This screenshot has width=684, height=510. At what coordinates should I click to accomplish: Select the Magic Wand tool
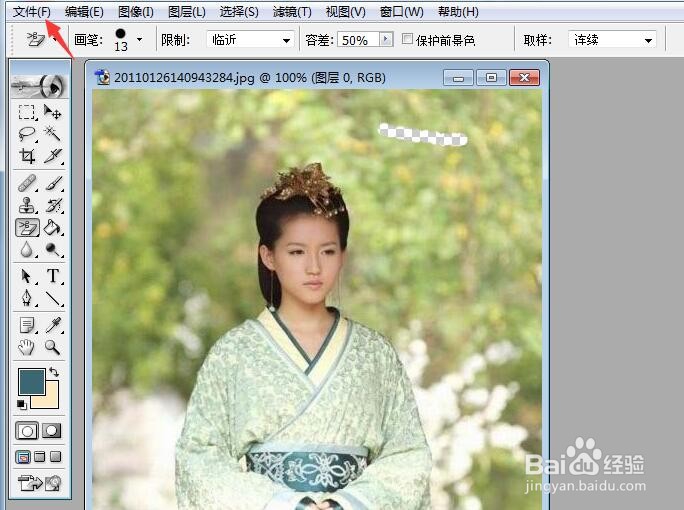pos(52,133)
